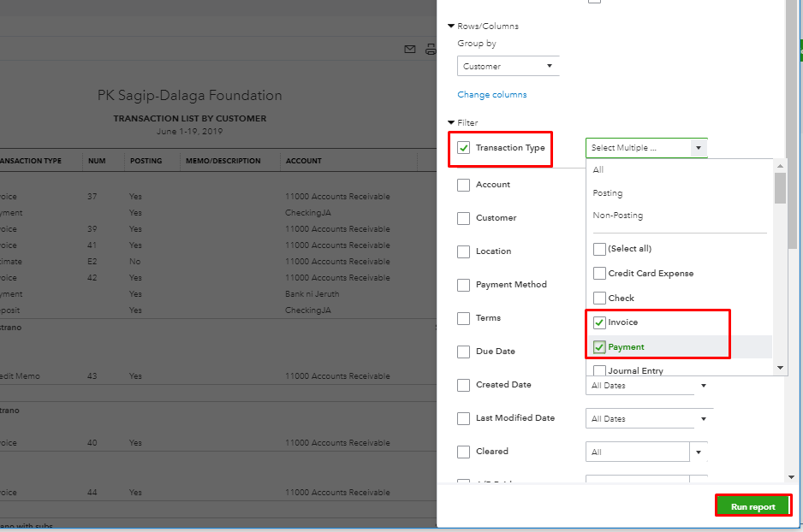Enable the Account filter checkbox
This screenshot has width=803, height=532.
coord(464,185)
